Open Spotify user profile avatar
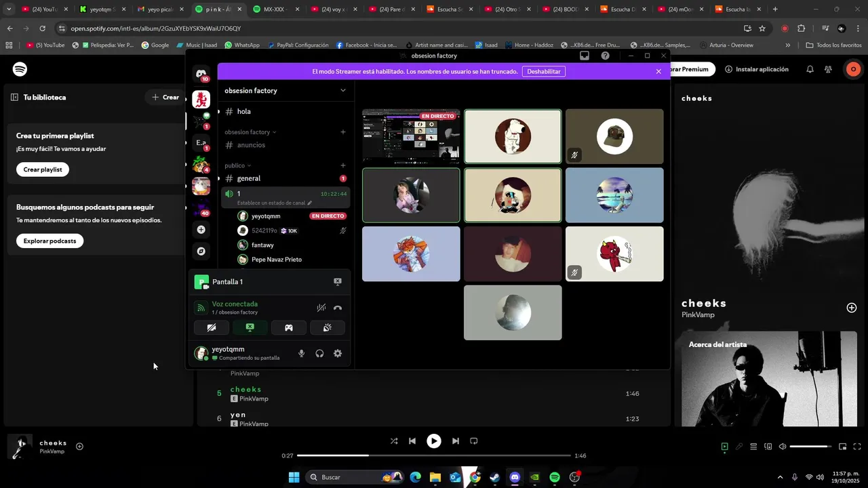The height and width of the screenshot is (488, 868). point(853,69)
